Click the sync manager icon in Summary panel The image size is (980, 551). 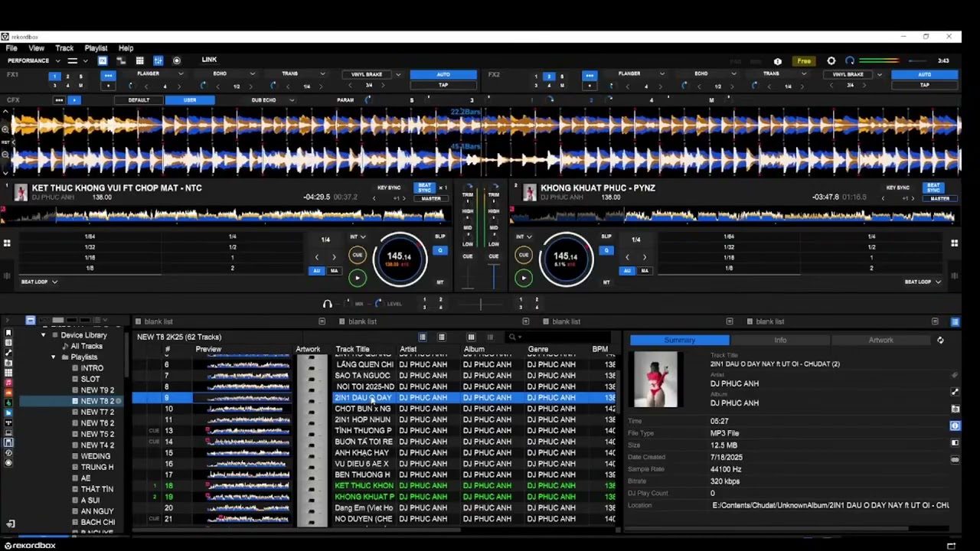pyautogui.click(x=940, y=341)
